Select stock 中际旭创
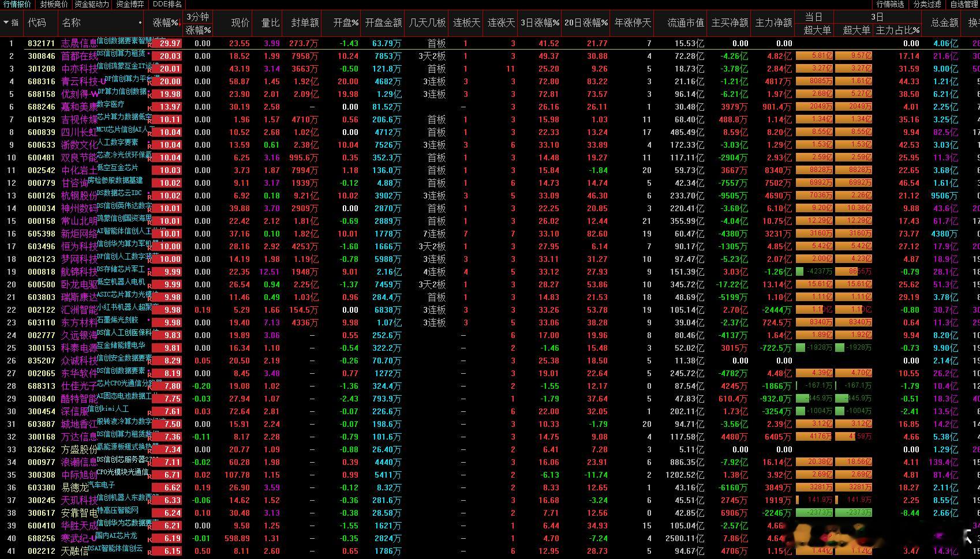 pos(79,475)
